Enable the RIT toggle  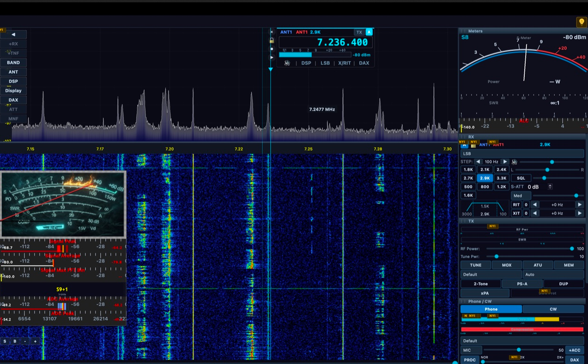(516, 205)
